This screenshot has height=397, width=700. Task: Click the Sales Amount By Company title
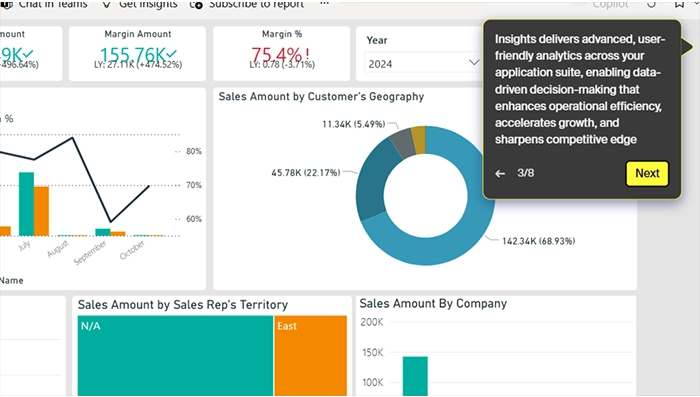click(433, 304)
